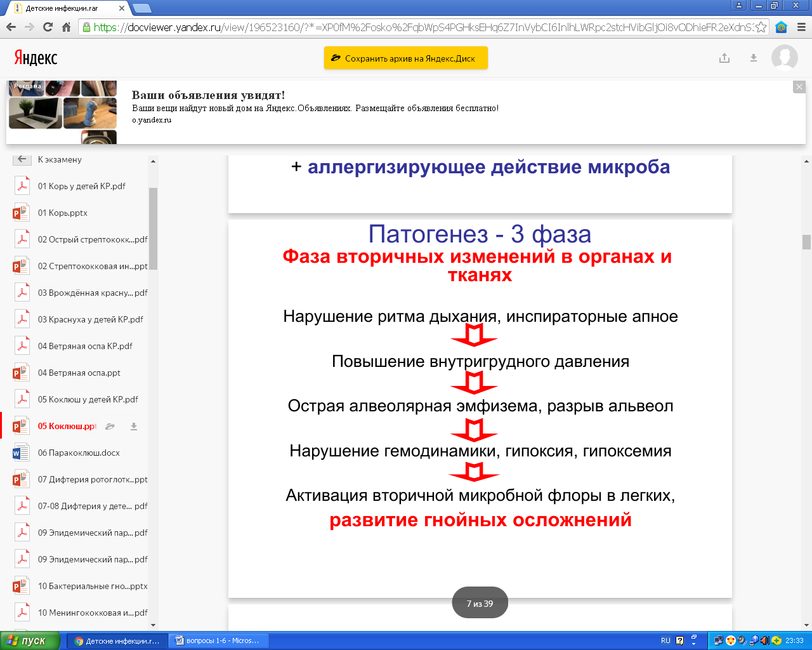The height and width of the screenshot is (650, 812).
Task: Close the advertisement banner
Action: 799,87
